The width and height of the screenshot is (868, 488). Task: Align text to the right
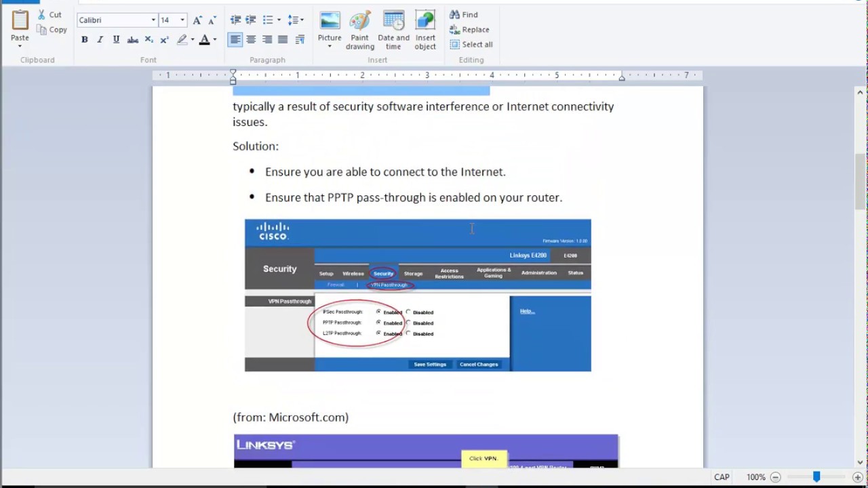click(267, 40)
